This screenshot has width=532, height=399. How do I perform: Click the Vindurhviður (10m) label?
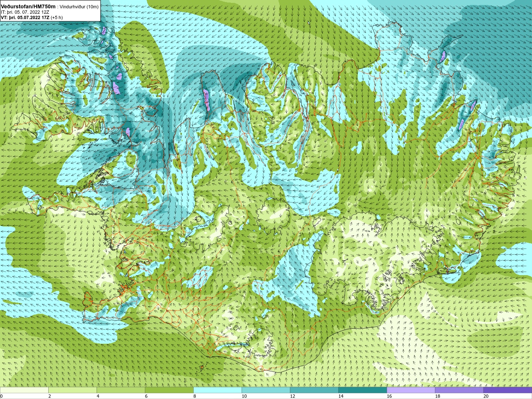[79, 6]
